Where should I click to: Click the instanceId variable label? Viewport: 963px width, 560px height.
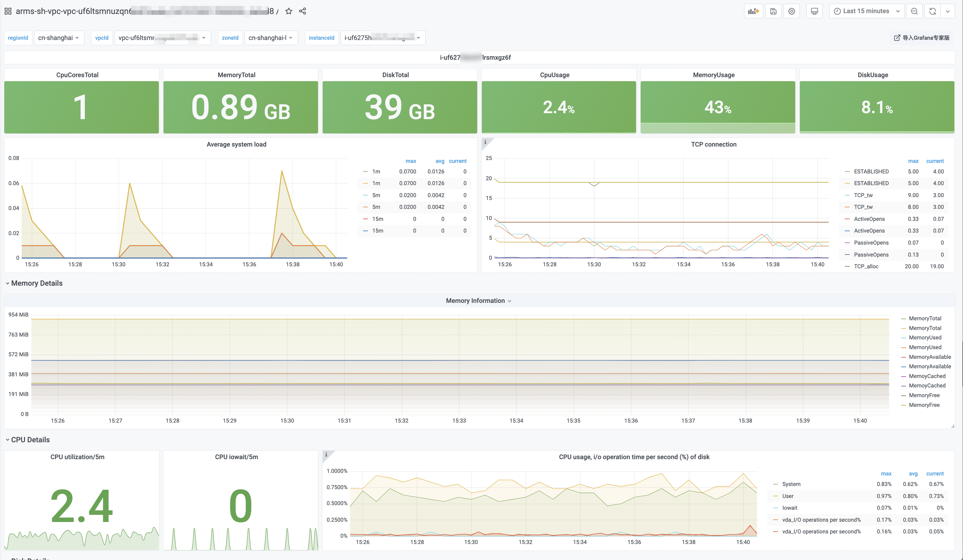pos(321,37)
